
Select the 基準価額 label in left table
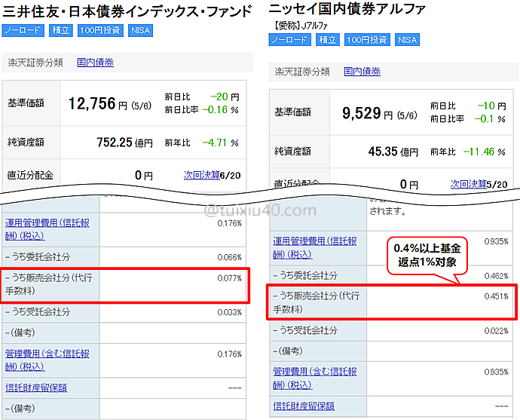pos(26,103)
